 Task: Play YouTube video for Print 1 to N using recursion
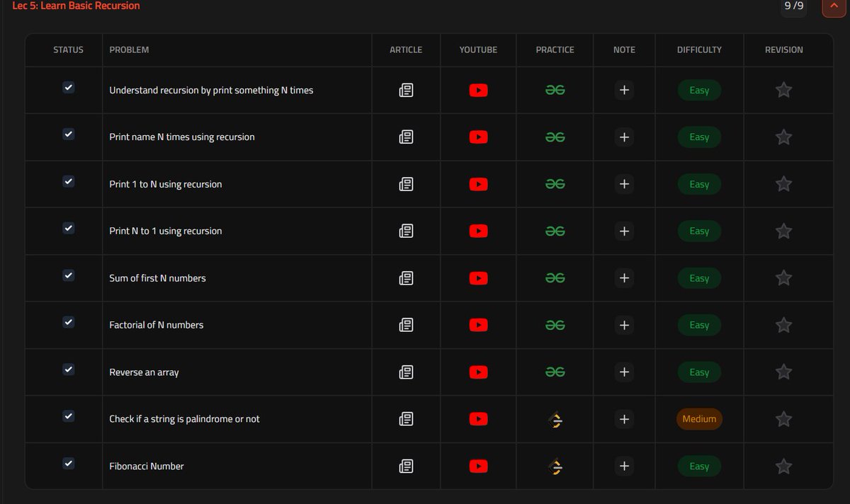478,184
